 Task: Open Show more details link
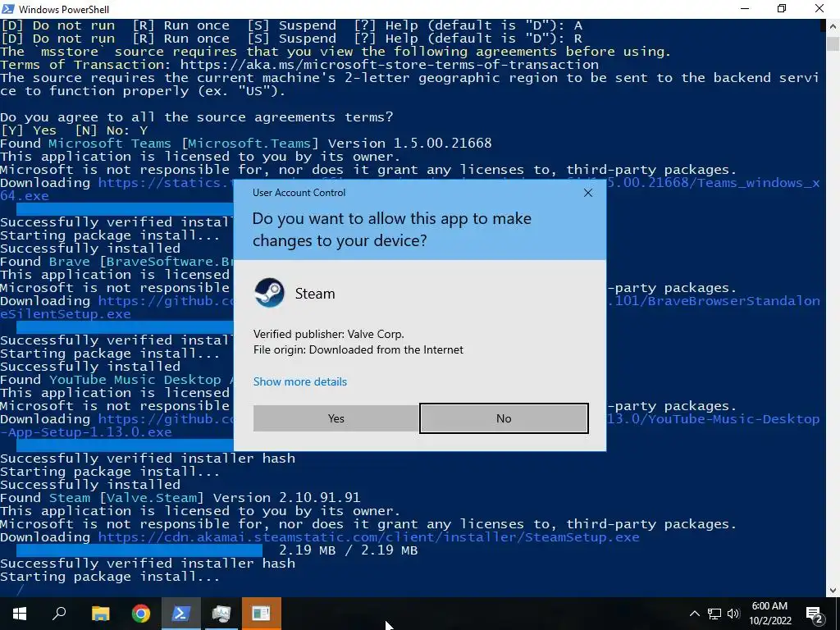(300, 381)
